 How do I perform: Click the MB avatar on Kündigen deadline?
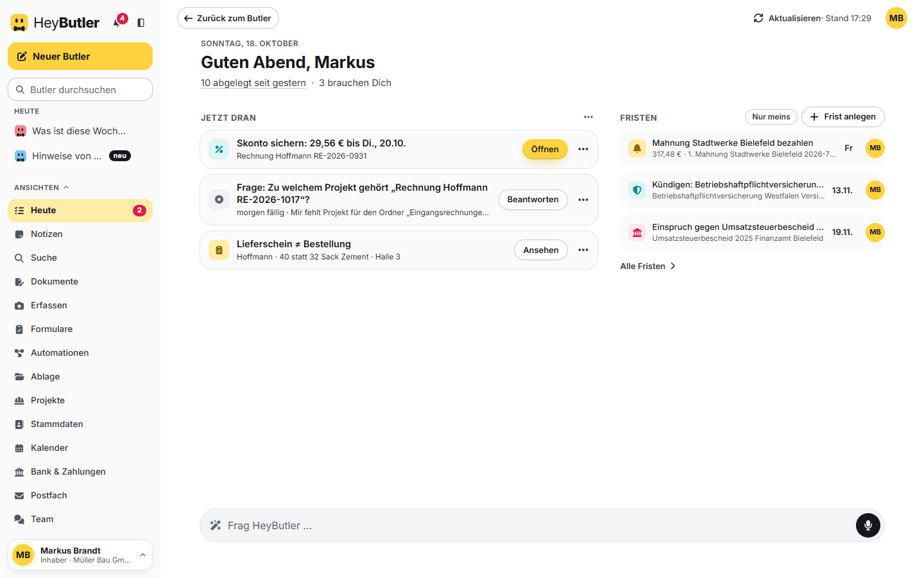[875, 190]
